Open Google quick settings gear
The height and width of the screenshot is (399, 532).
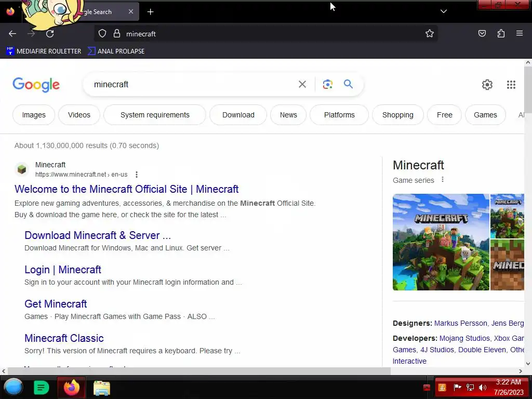coord(487,85)
